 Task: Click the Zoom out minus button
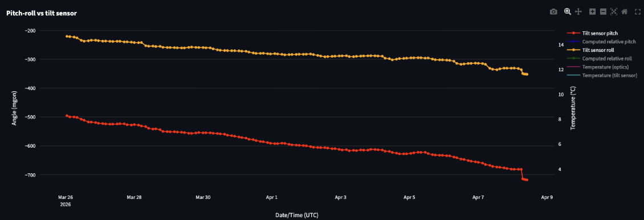(x=603, y=12)
